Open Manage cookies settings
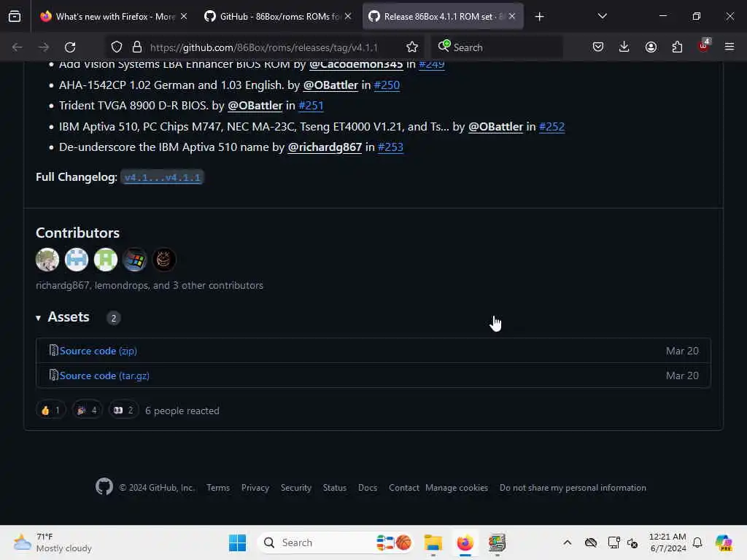This screenshot has width=747, height=560. tap(457, 488)
